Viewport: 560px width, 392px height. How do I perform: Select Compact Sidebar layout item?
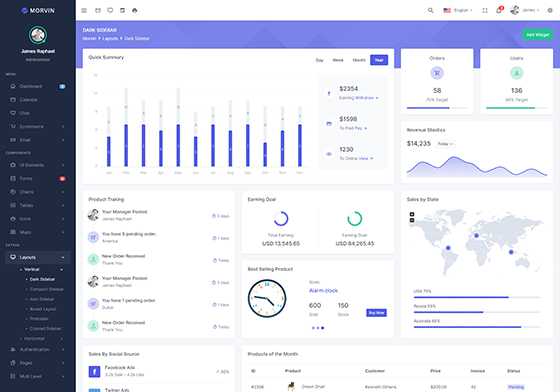pyautogui.click(x=47, y=289)
